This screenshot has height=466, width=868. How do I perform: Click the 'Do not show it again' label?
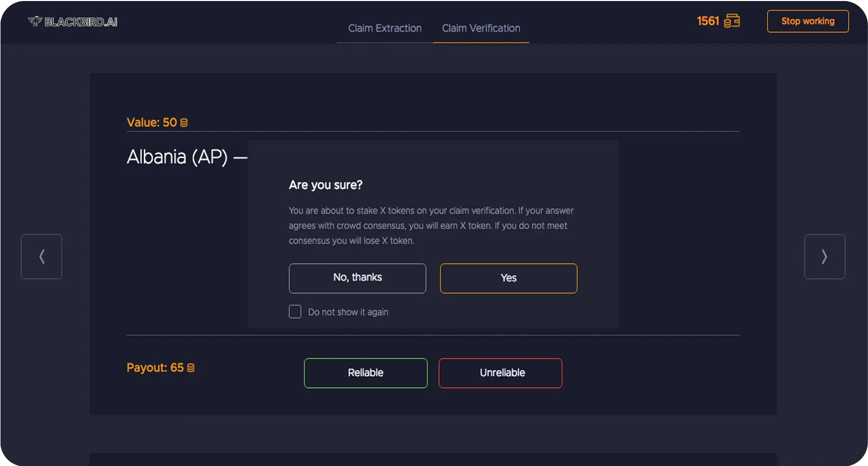[x=348, y=312]
